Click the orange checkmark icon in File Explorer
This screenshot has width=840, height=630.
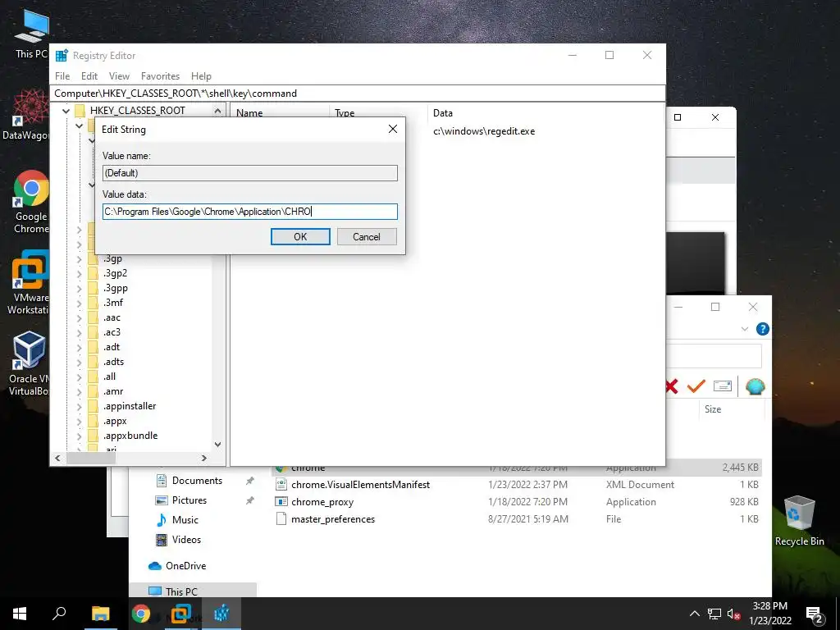click(x=696, y=386)
